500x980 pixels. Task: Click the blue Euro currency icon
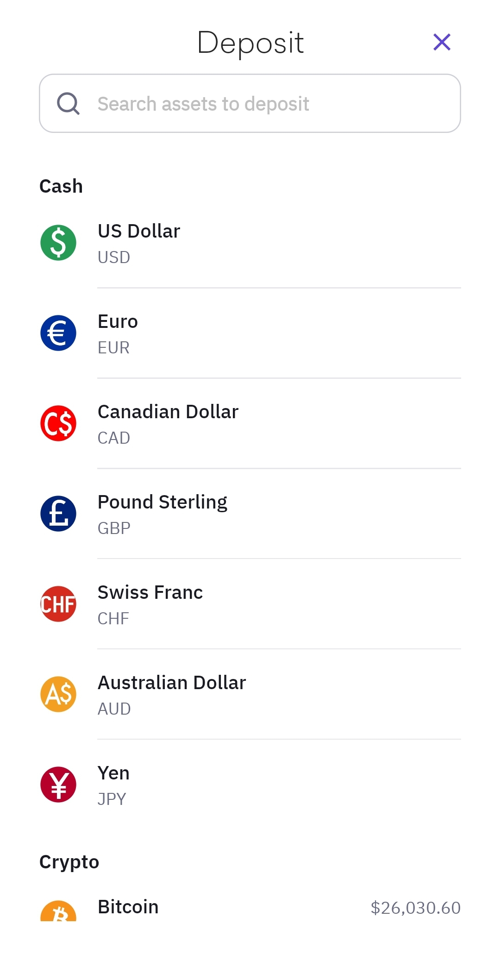tap(58, 333)
